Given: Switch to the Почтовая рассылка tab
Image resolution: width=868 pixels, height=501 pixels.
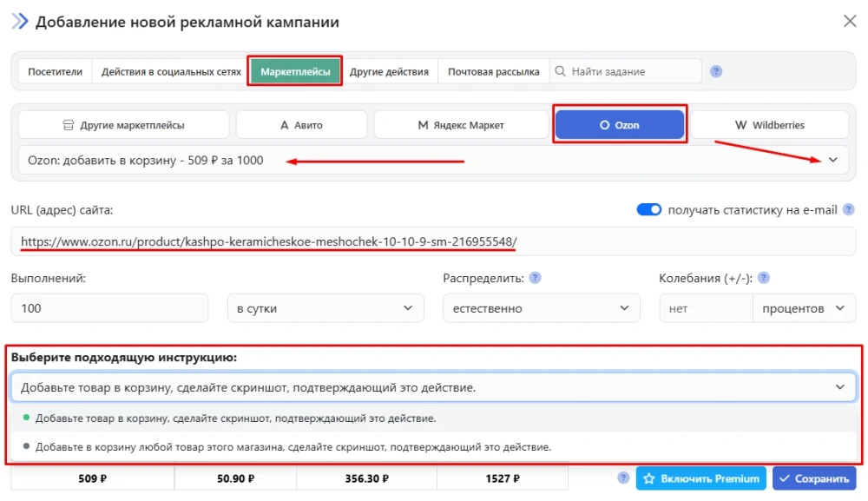Looking at the screenshot, I should (495, 71).
